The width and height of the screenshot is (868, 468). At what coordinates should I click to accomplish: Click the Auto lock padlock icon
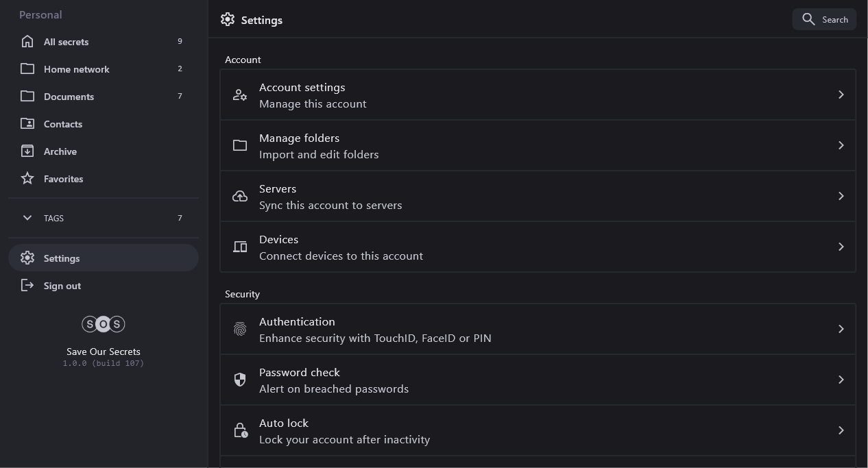pyautogui.click(x=240, y=431)
